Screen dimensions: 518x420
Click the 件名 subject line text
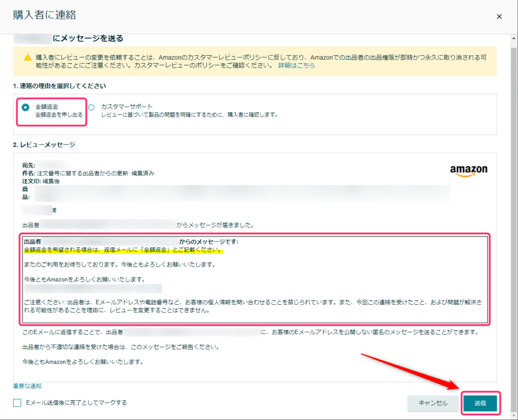click(88, 173)
